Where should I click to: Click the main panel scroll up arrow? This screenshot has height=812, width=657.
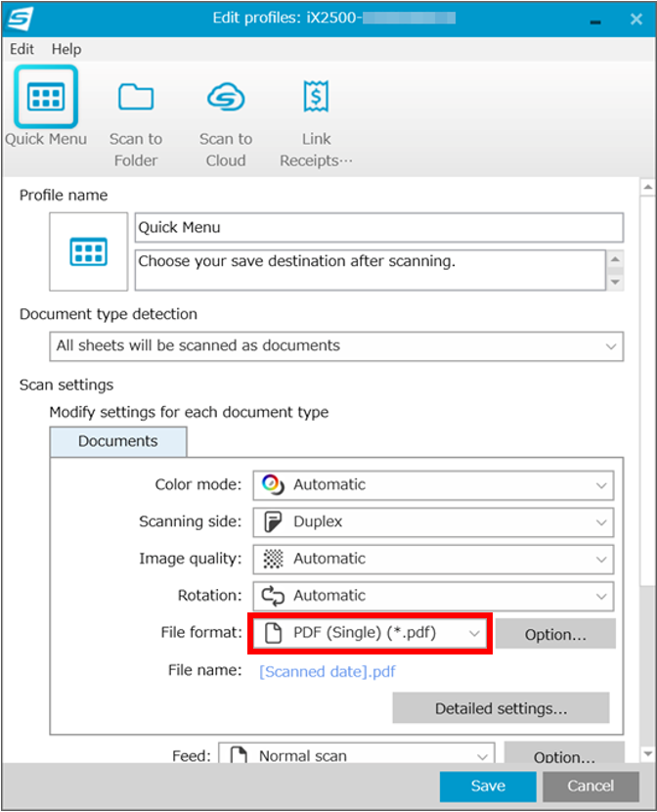(x=647, y=187)
